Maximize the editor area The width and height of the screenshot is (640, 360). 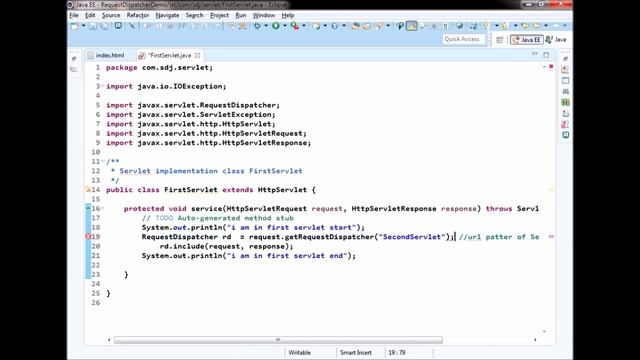coord(546,55)
